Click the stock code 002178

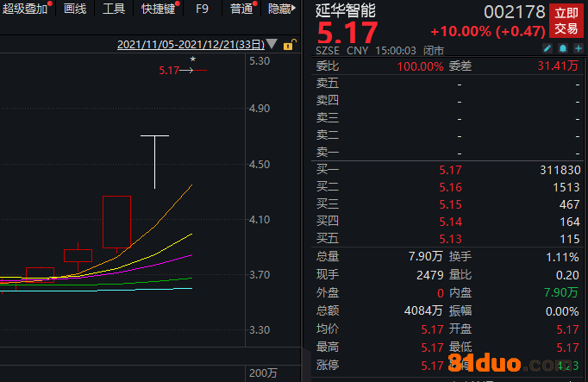tap(514, 12)
